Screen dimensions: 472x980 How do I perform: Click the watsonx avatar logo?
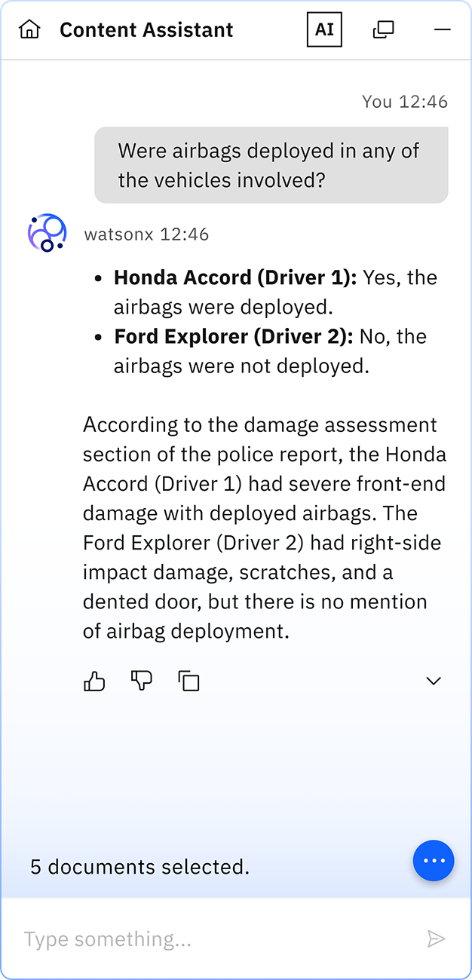click(x=48, y=232)
